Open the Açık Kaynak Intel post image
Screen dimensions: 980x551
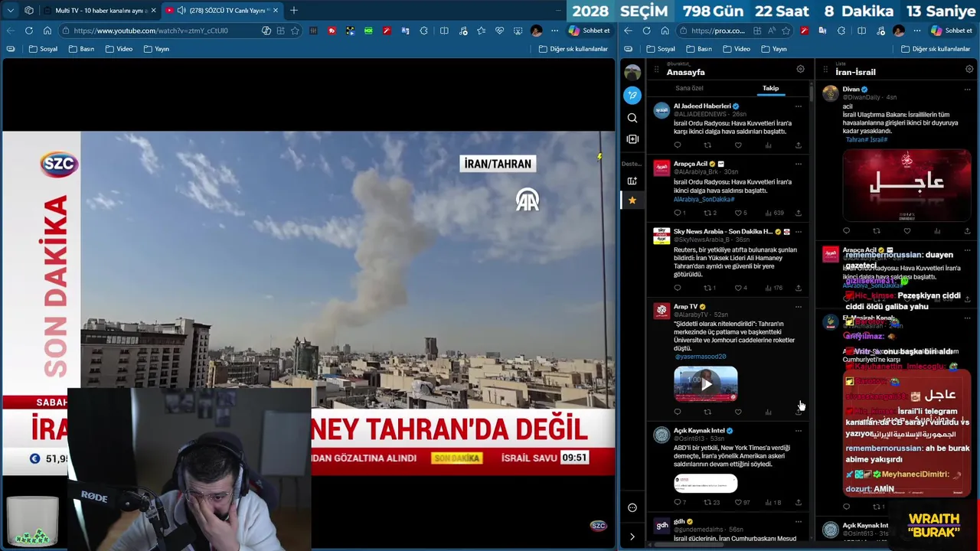click(x=705, y=484)
